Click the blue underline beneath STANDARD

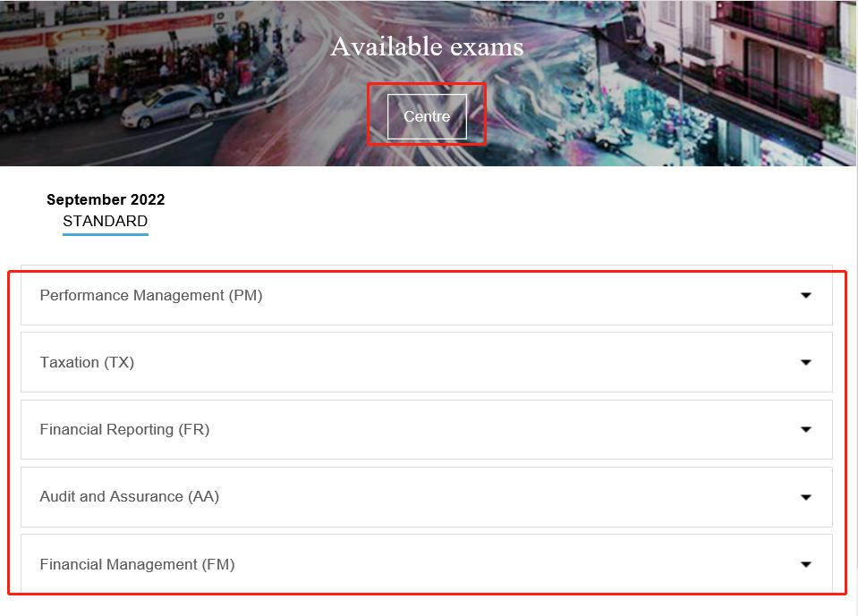pyautogui.click(x=105, y=234)
